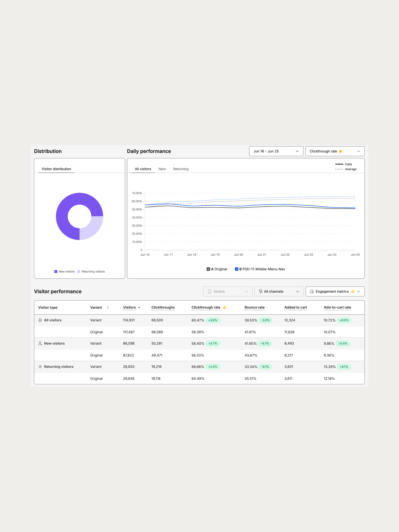
Task: Click the New visitors person icon
Action: [40, 344]
